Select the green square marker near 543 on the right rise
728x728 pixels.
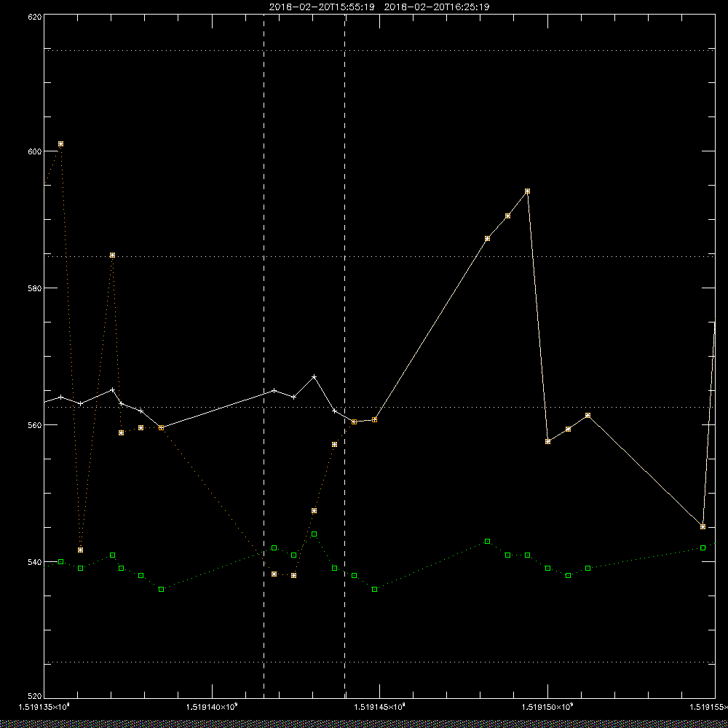click(x=488, y=542)
